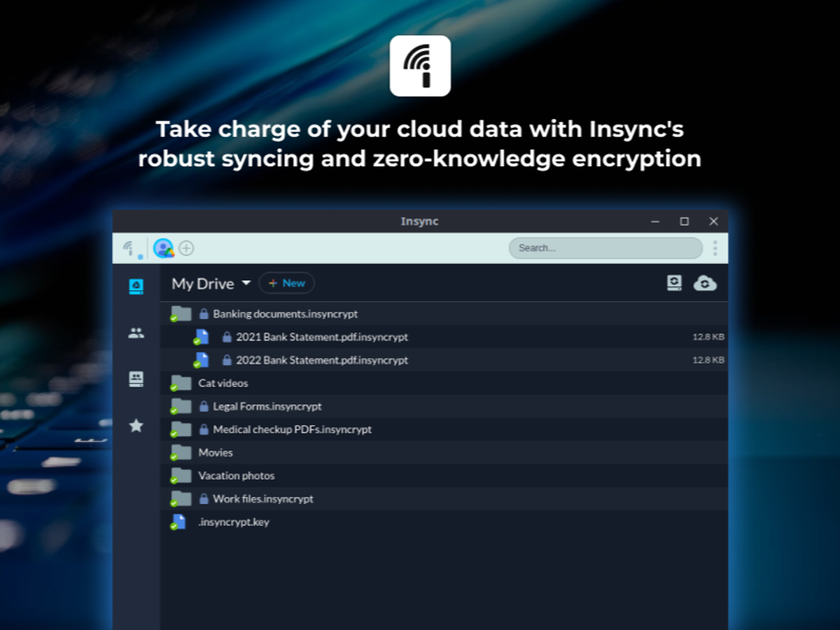Open Shared with me sidebar icon
Image resolution: width=840 pixels, height=630 pixels.
tap(136, 333)
